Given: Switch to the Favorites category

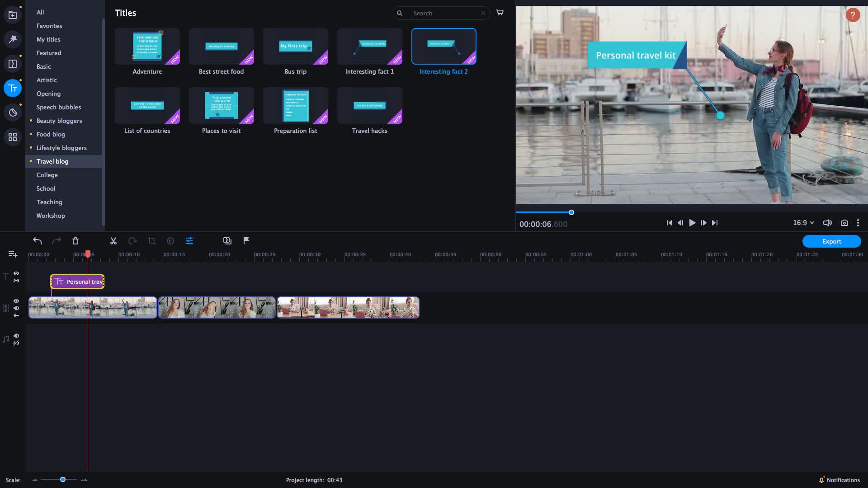Looking at the screenshot, I should pyautogui.click(x=49, y=26).
